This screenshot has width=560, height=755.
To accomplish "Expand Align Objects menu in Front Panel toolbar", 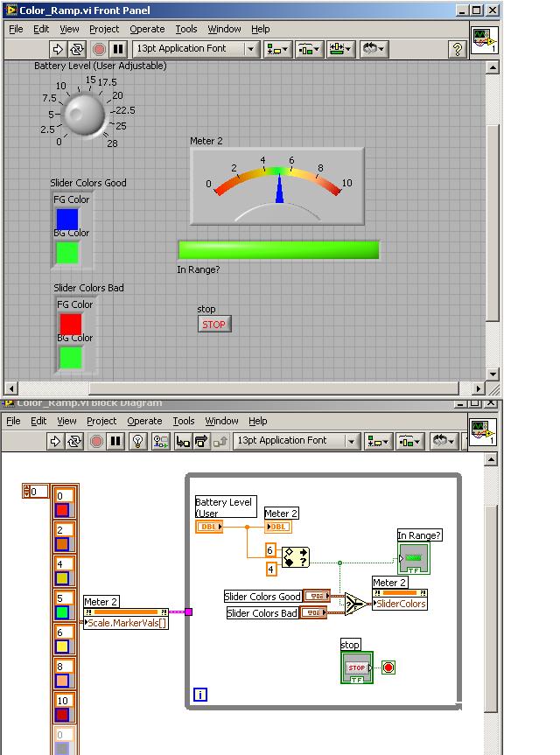I will (x=278, y=49).
